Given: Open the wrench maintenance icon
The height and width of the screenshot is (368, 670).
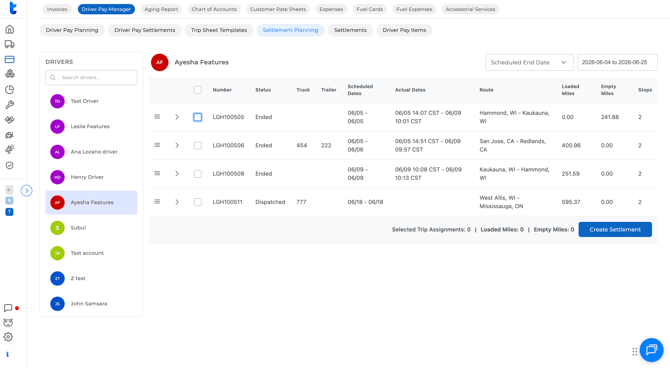Looking at the screenshot, I should click(x=9, y=105).
